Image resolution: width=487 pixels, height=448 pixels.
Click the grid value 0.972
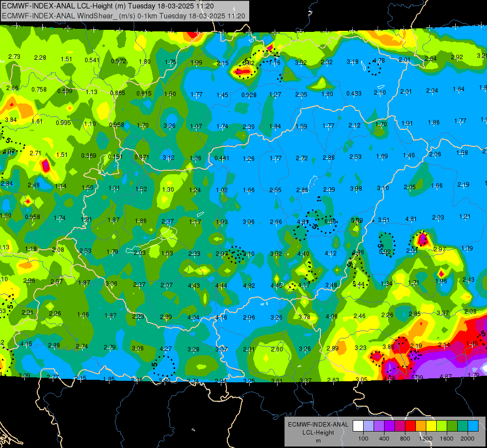[119, 61]
